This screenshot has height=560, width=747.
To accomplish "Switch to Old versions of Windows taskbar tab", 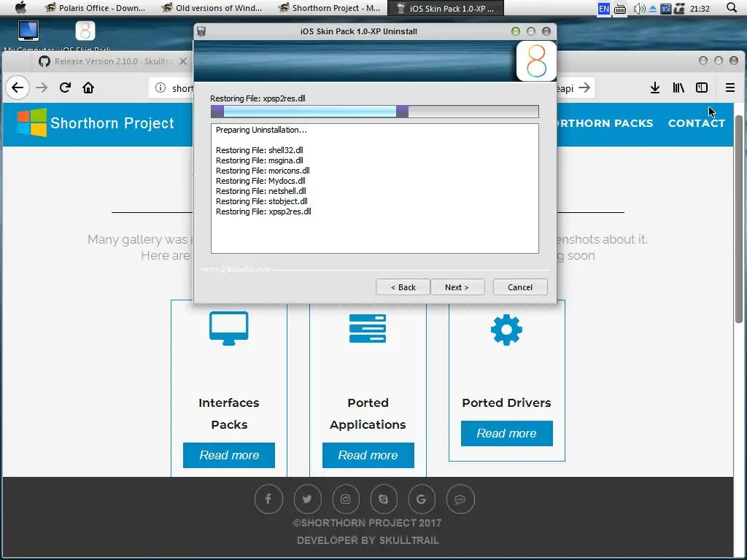I will (x=212, y=7).
